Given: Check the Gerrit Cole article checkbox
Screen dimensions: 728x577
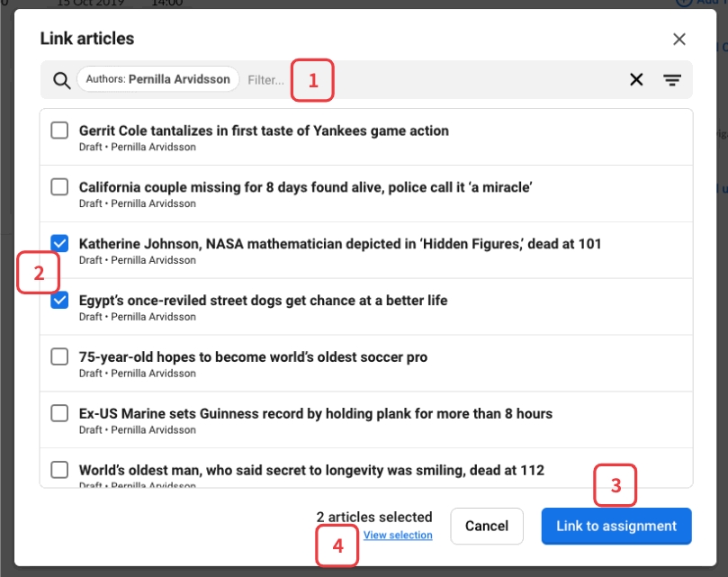Looking at the screenshot, I should click(59, 131).
